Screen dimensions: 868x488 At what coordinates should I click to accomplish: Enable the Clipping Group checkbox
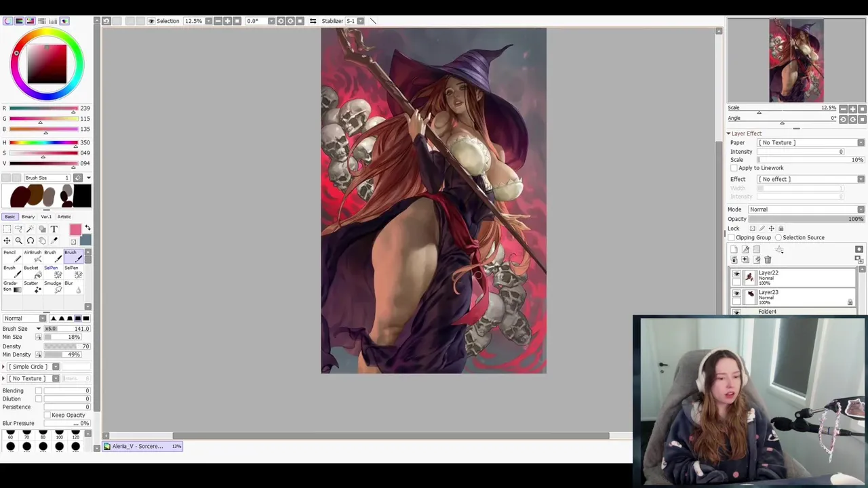[731, 238]
